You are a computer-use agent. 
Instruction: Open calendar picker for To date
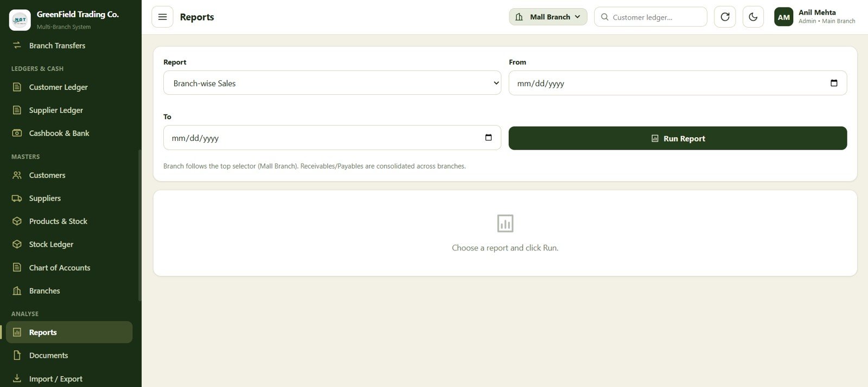[488, 138]
